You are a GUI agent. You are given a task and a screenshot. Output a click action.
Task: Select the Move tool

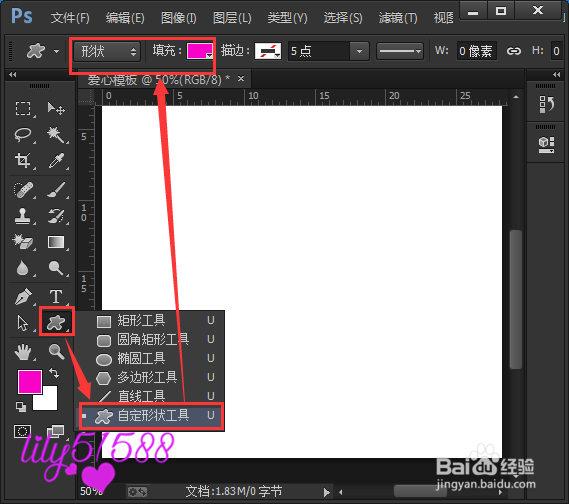[x=56, y=108]
